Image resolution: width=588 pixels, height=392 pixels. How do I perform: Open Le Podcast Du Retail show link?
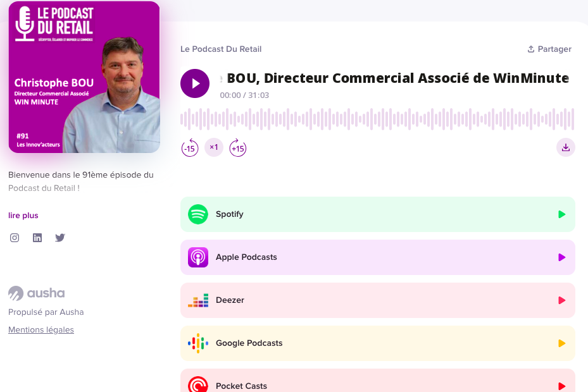221,49
